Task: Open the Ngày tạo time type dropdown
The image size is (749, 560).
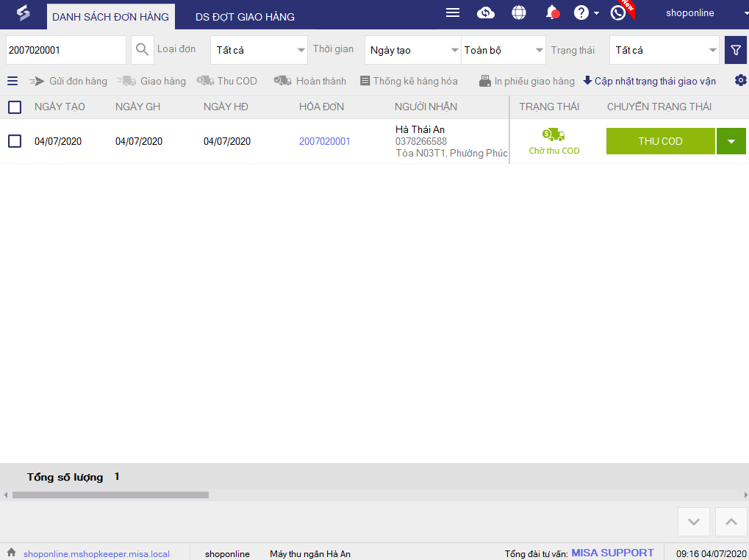Action: [x=412, y=50]
